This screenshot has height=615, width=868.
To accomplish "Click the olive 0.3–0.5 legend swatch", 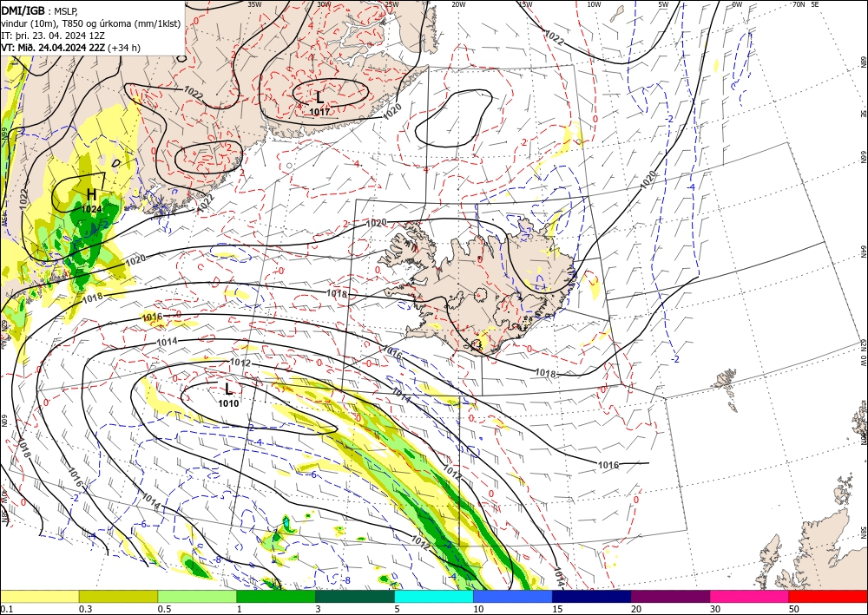I will coord(118,596).
